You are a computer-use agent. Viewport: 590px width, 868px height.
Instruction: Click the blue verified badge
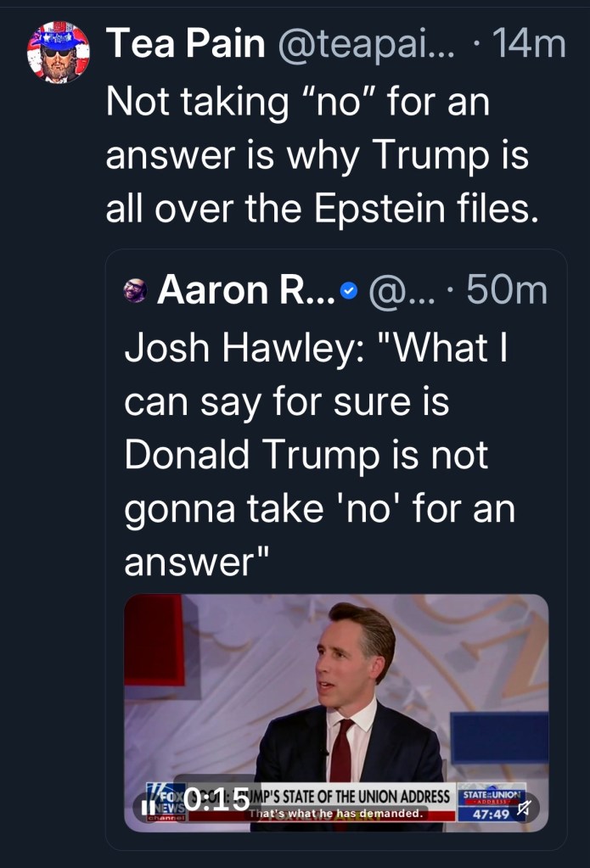point(348,292)
